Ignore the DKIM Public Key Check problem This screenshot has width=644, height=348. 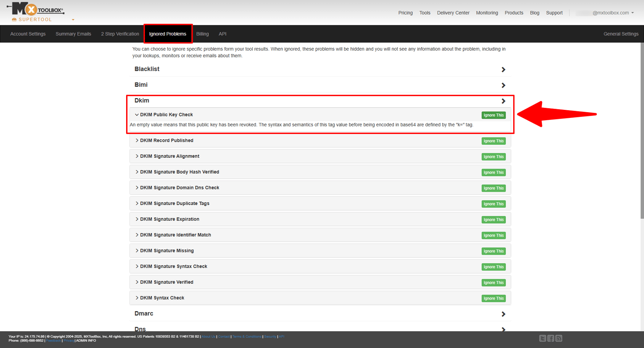[493, 115]
